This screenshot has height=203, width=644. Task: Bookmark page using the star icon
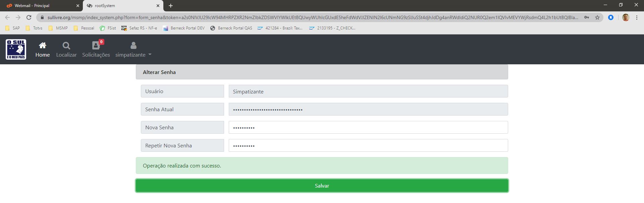(597, 17)
